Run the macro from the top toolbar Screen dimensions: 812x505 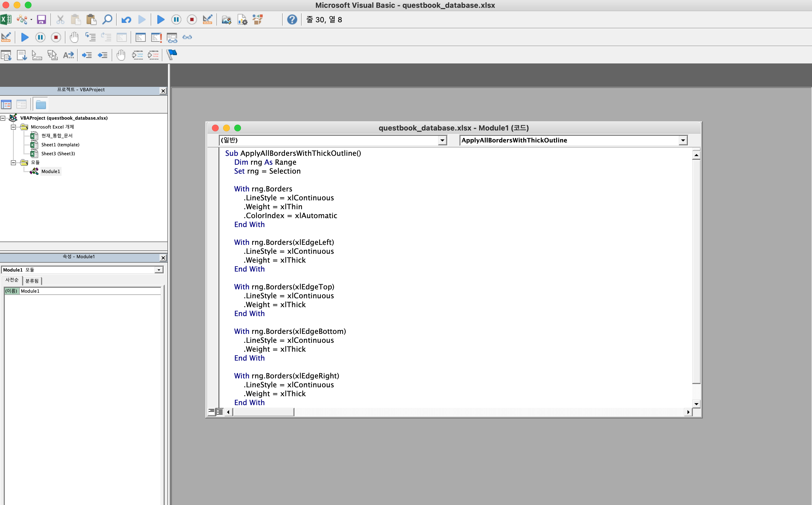click(x=161, y=20)
